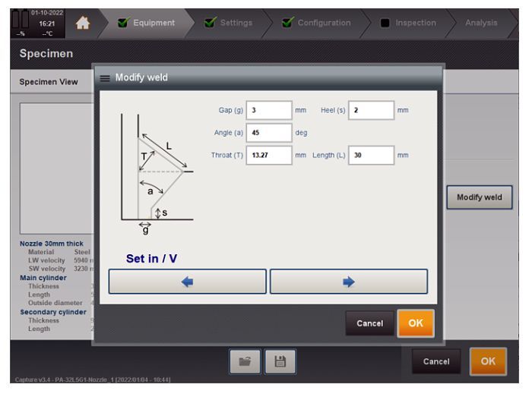
Task: Select the Heel (s) input field
Action: click(x=371, y=110)
